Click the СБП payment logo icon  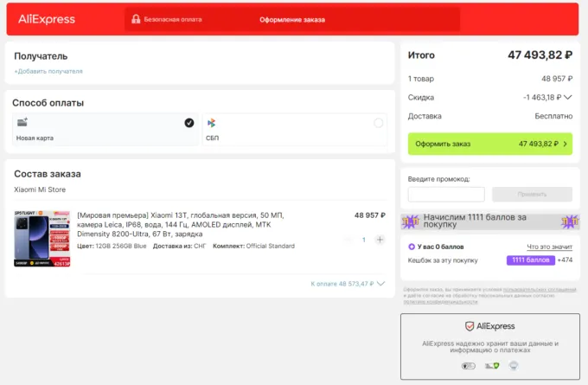[211, 123]
